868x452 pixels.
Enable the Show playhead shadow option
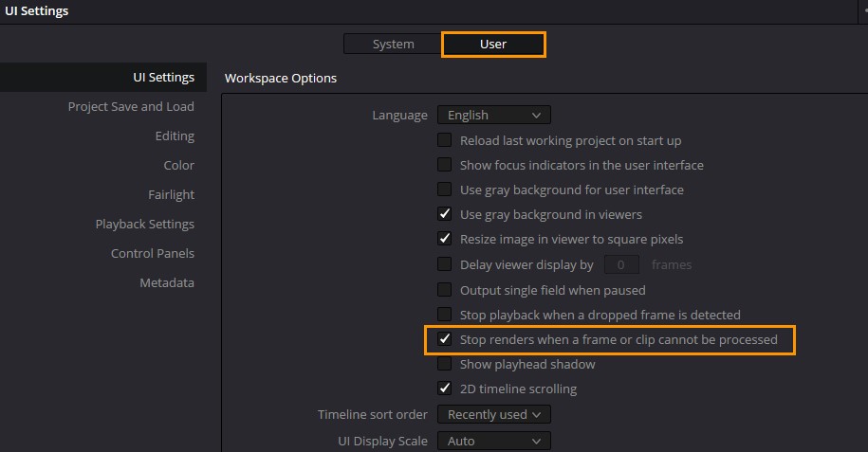click(444, 364)
